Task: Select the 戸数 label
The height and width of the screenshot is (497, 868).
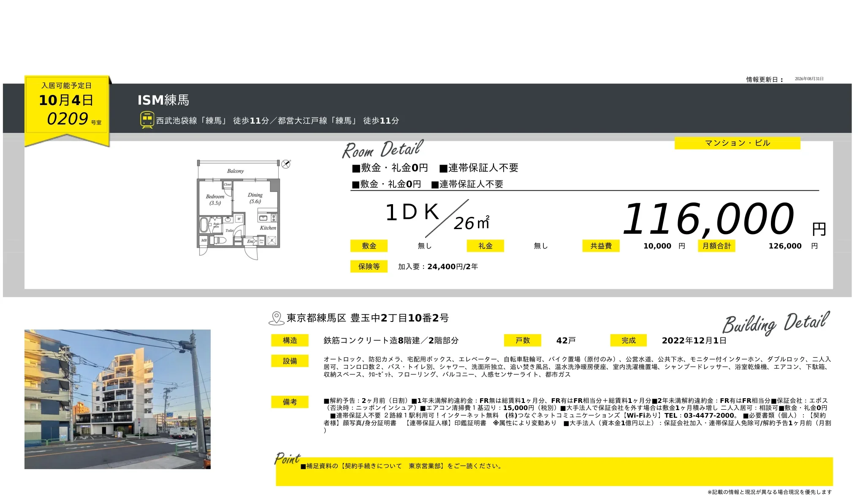Action: [x=523, y=340]
